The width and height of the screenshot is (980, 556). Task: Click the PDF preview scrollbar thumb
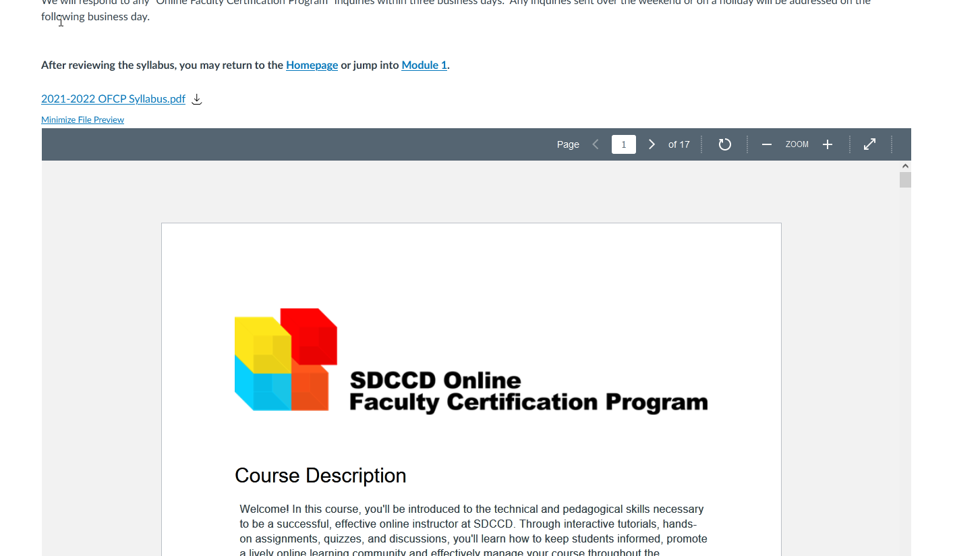(x=905, y=180)
